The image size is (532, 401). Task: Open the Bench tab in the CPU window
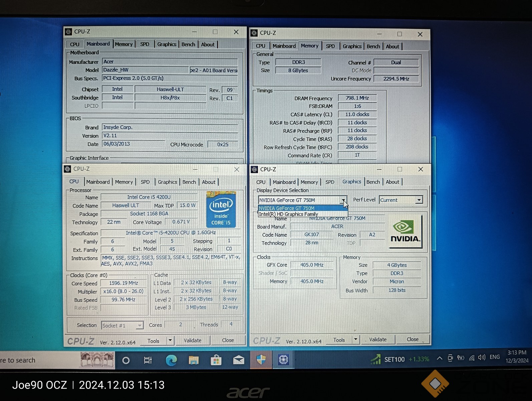click(x=189, y=182)
